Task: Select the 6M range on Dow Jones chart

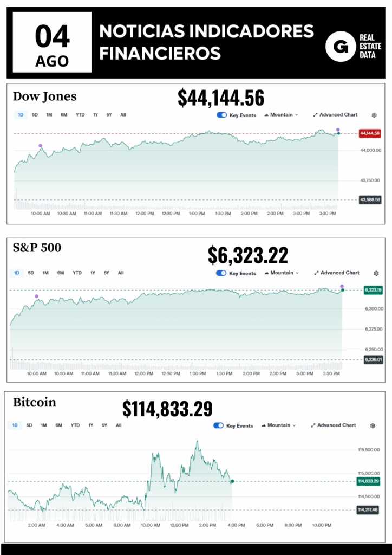Action: coord(64,115)
